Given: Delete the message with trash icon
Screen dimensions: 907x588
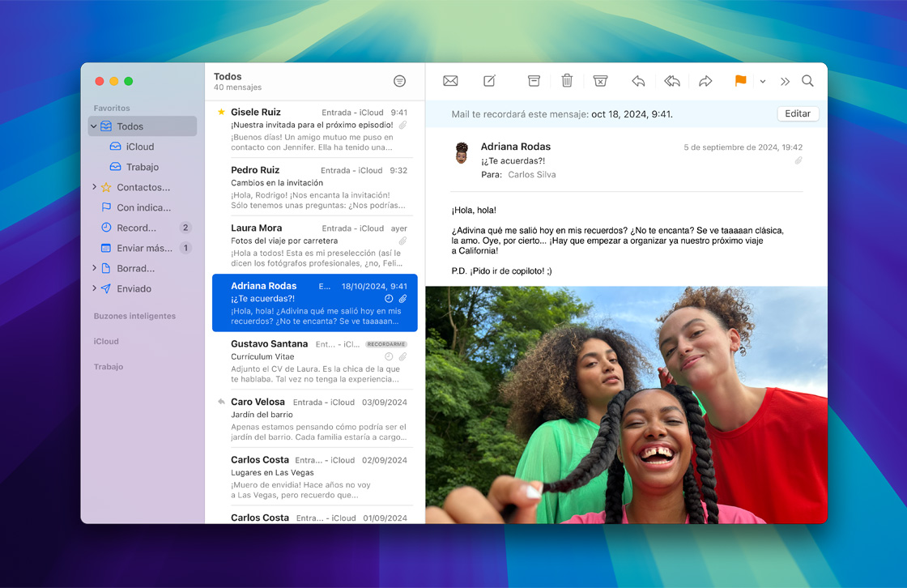Looking at the screenshot, I should click(x=567, y=81).
